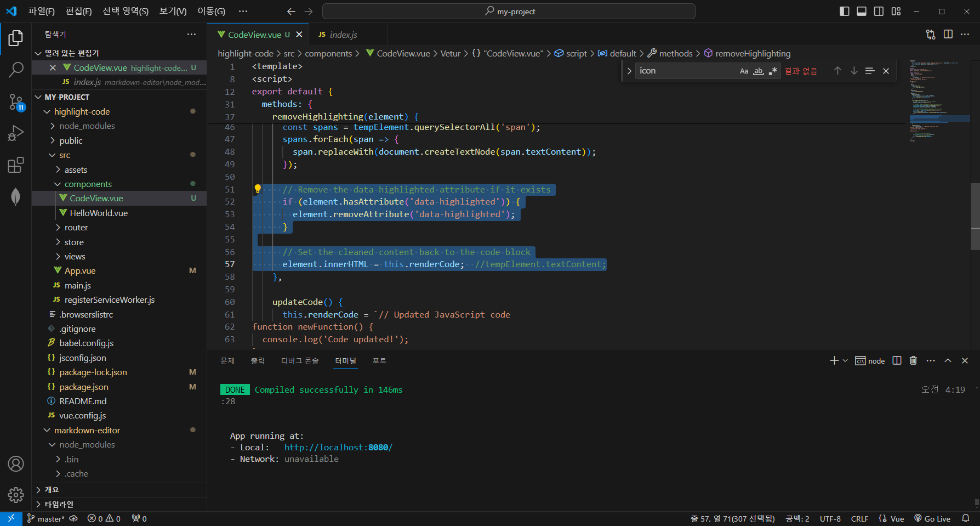The image size is (980, 526).
Task: Kill the terminal with the trash icon
Action: pyautogui.click(x=913, y=360)
